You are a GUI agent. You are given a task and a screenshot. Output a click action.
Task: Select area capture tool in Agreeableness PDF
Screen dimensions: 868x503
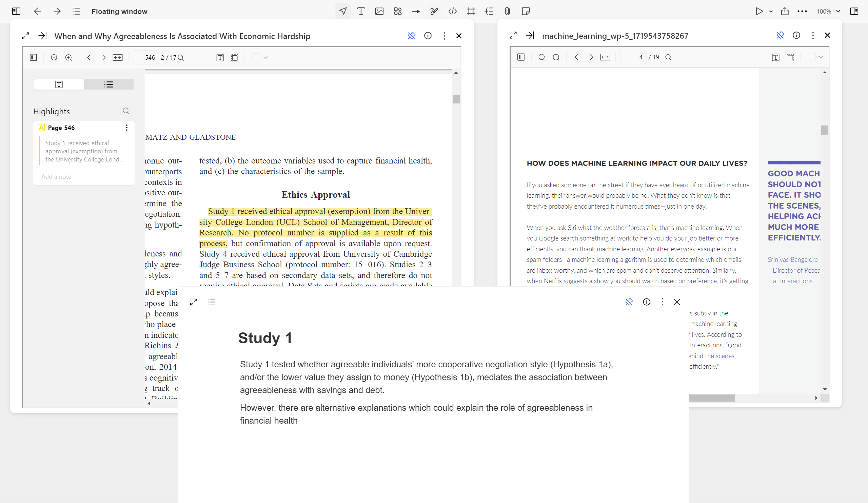coord(235,58)
